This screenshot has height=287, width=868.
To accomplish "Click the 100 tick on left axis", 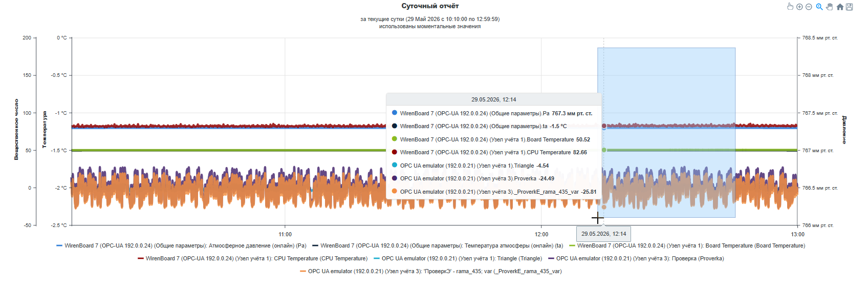I will [27, 113].
